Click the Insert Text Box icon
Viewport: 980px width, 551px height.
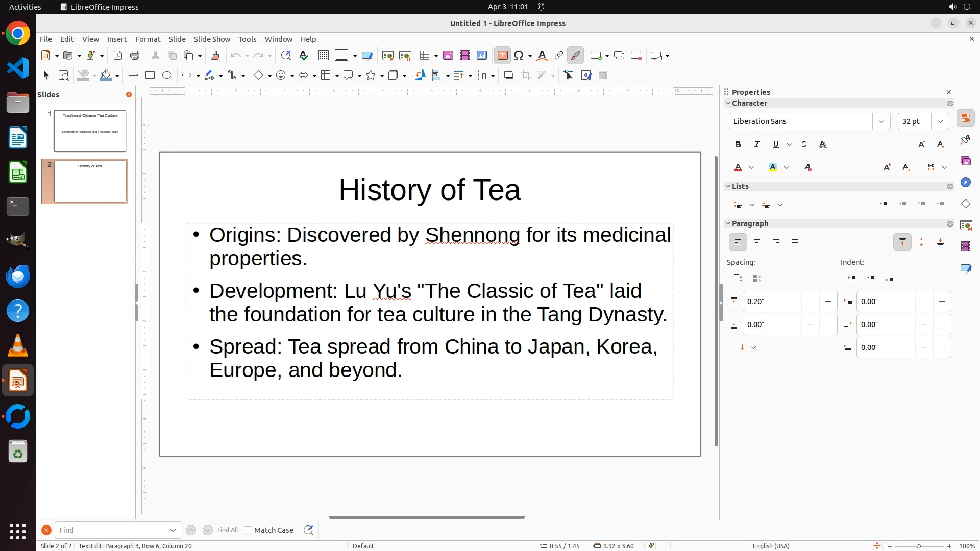click(x=502, y=56)
